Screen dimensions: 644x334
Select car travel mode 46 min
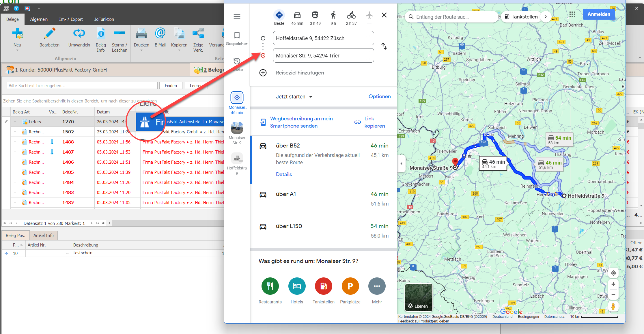(x=297, y=15)
